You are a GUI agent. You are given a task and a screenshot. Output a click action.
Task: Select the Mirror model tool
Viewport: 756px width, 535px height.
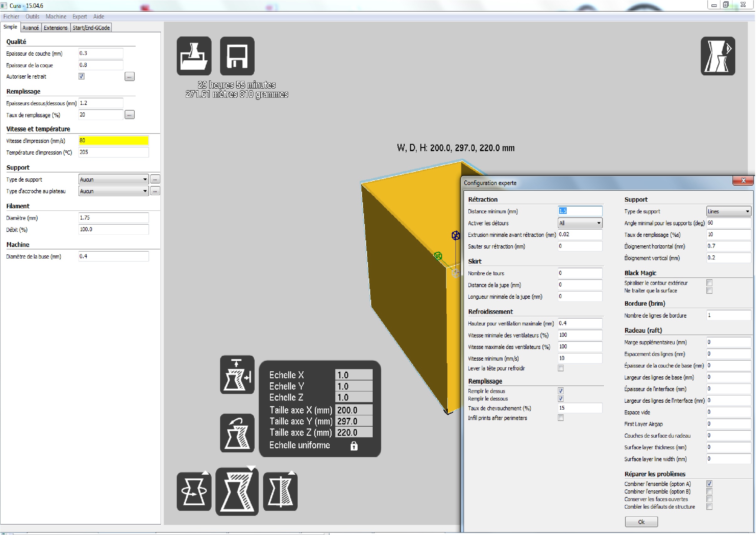[280, 491]
